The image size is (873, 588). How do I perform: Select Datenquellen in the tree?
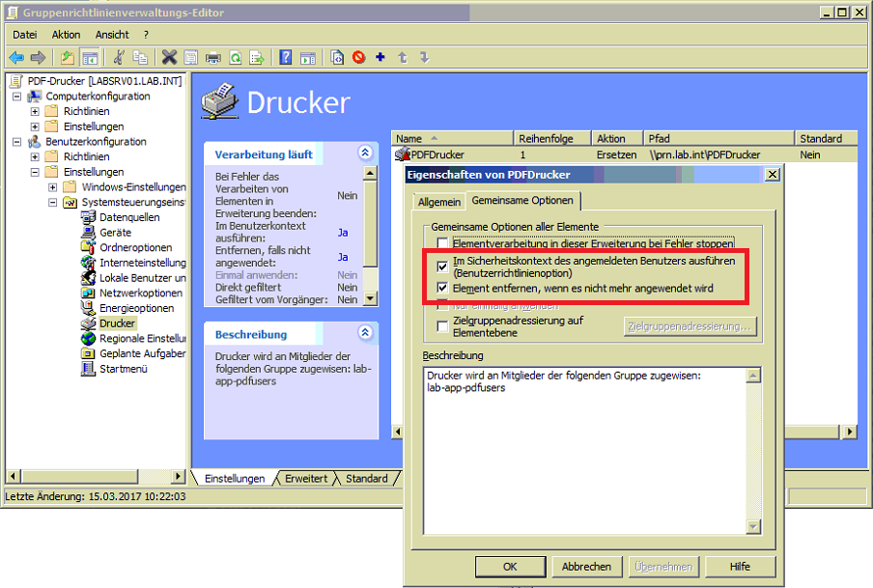pyautogui.click(x=129, y=217)
